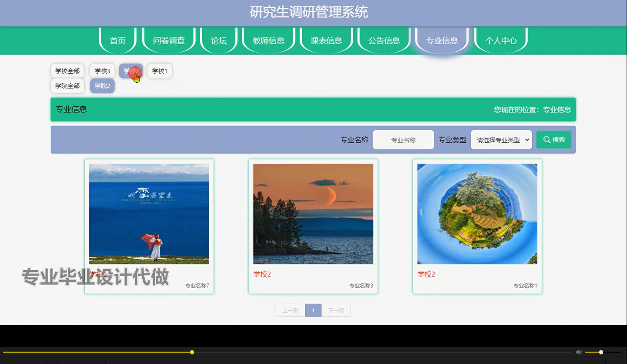Image resolution: width=627 pixels, height=364 pixels.
Task: Click the 下一页 pagination button
Action: click(x=336, y=310)
